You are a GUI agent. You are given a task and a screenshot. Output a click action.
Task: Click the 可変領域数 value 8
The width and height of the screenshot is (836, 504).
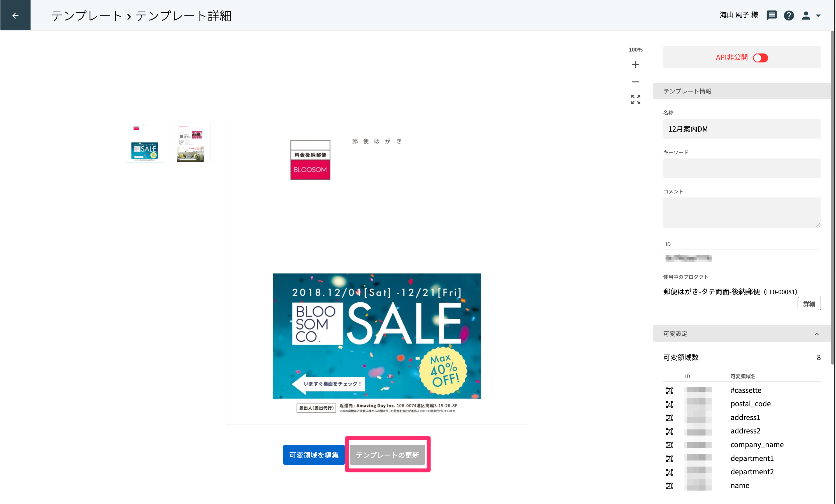[x=818, y=357]
